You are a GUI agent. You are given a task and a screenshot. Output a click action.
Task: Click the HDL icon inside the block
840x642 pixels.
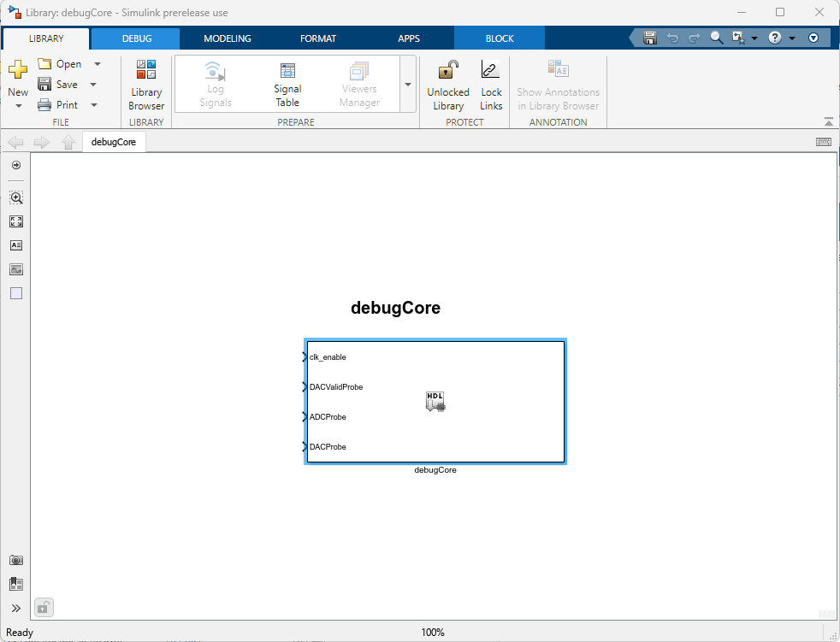[435, 401]
